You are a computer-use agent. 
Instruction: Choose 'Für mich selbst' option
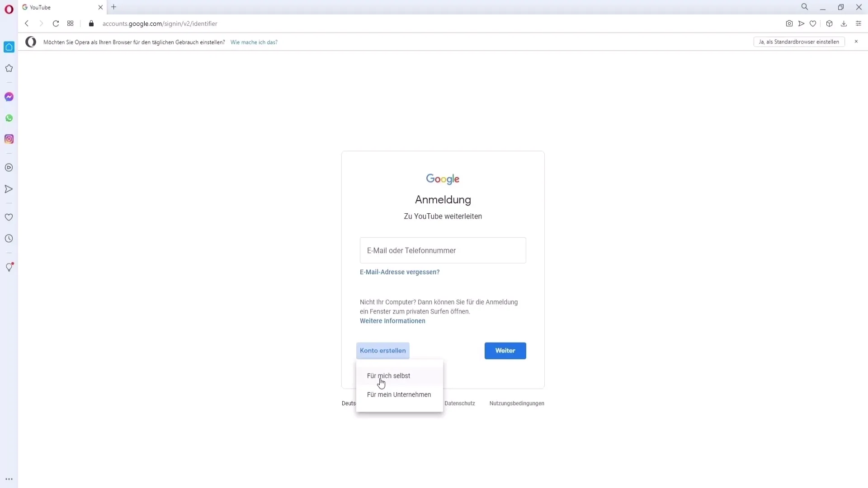coord(400,376)
